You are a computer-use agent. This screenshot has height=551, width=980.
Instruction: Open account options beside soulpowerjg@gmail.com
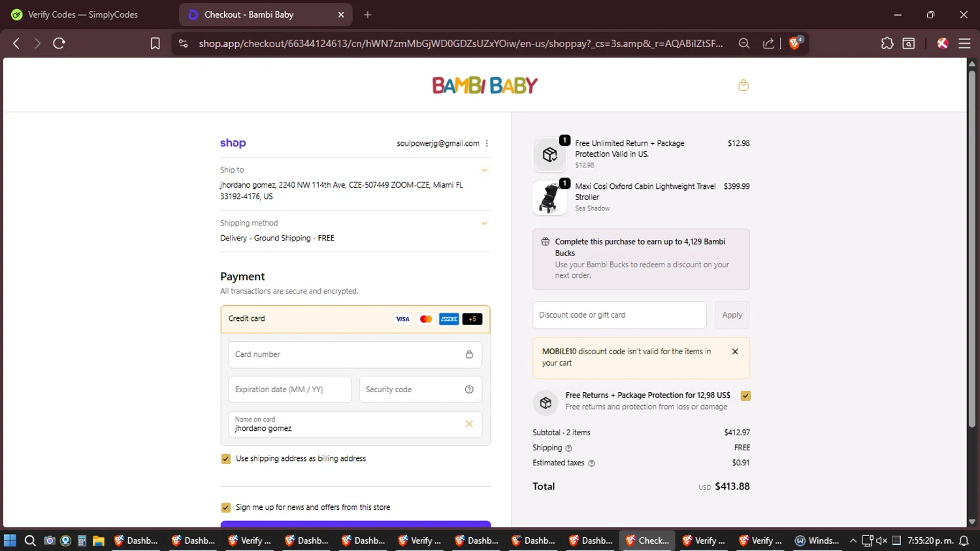pyautogui.click(x=487, y=143)
